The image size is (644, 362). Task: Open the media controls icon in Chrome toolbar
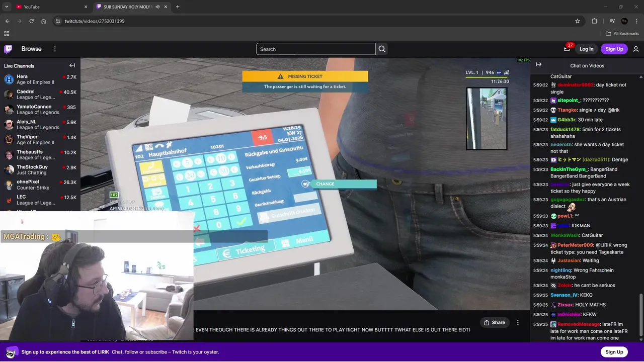coord(612,21)
